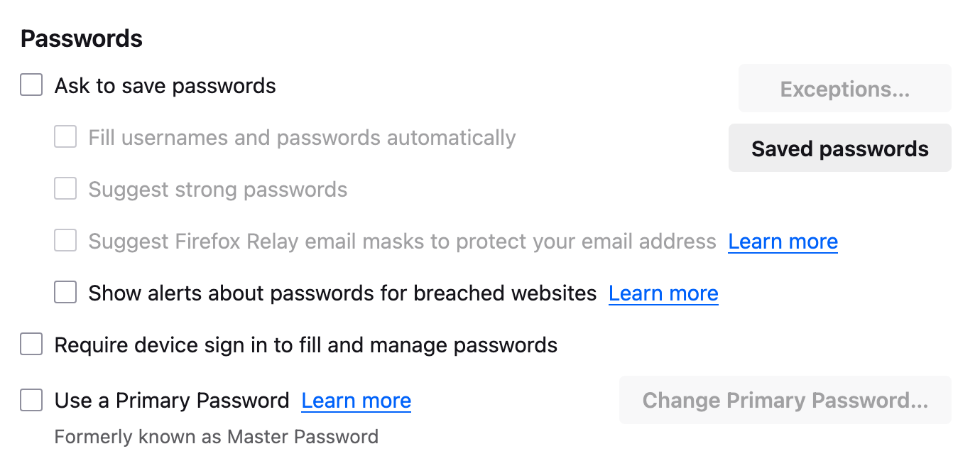Open the password Exceptions... dialog
The height and width of the screenshot is (466, 980).
point(844,89)
